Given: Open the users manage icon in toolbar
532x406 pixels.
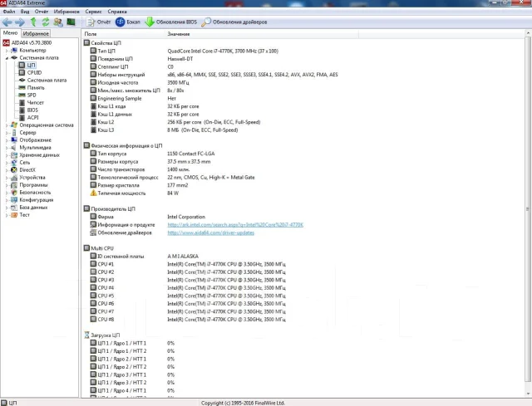Looking at the screenshot, I should [58, 22].
